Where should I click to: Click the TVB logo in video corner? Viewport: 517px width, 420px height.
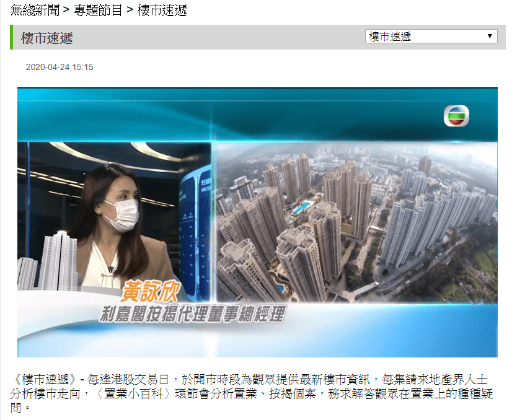(456, 116)
